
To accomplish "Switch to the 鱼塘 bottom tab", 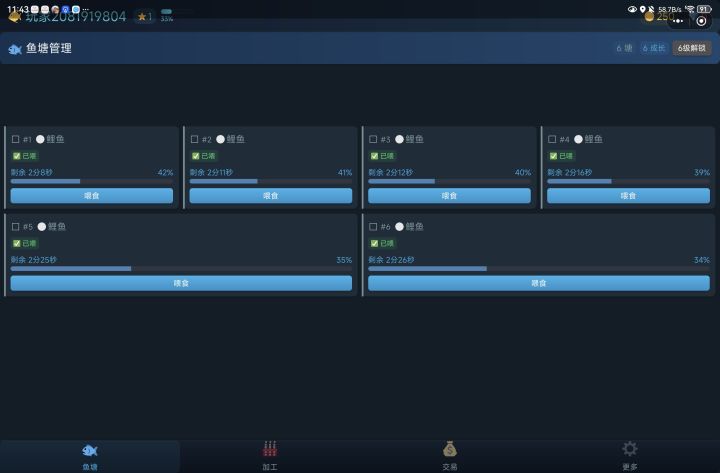I will point(90,457).
